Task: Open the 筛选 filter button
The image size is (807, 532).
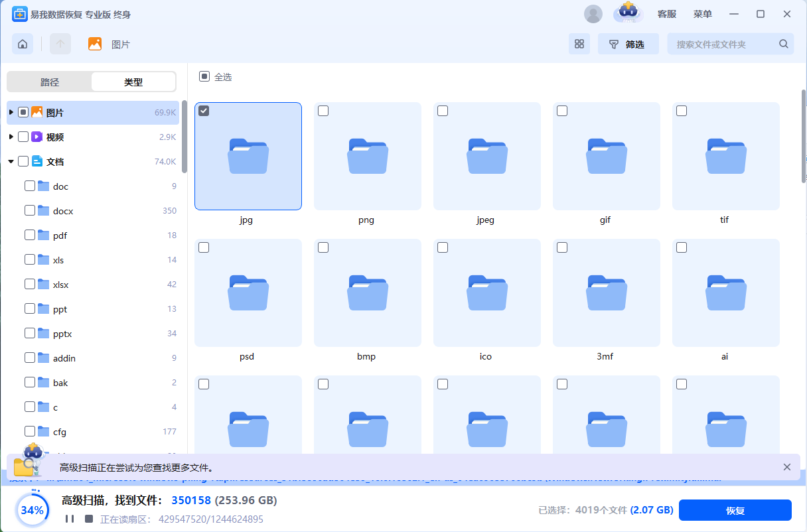Action: [x=628, y=44]
